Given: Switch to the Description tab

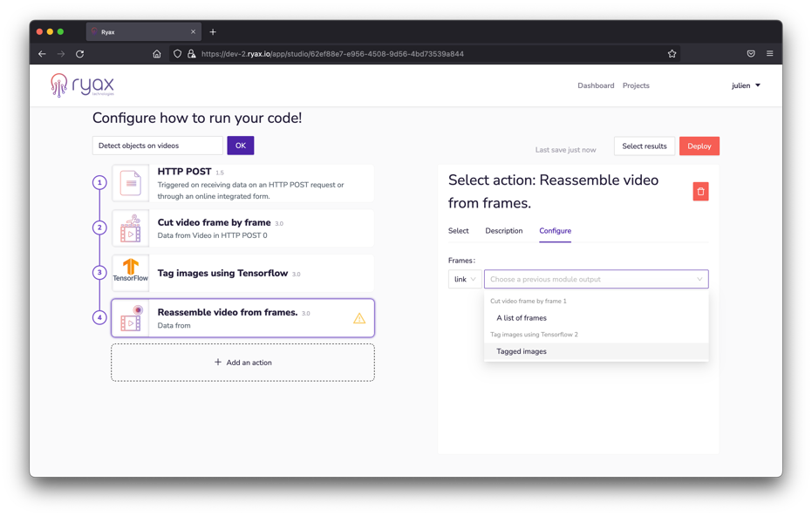Looking at the screenshot, I should (x=503, y=231).
